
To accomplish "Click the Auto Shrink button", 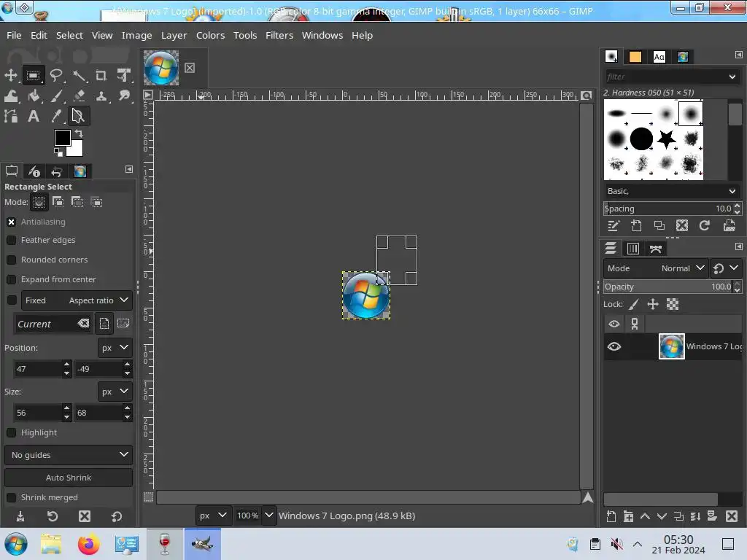I will pyautogui.click(x=69, y=478).
